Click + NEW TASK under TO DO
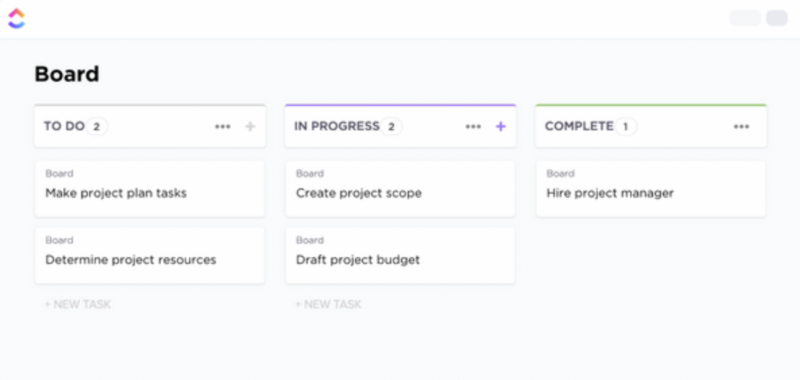The width and height of the screenshot is (800, 380). tap(78, 305)
